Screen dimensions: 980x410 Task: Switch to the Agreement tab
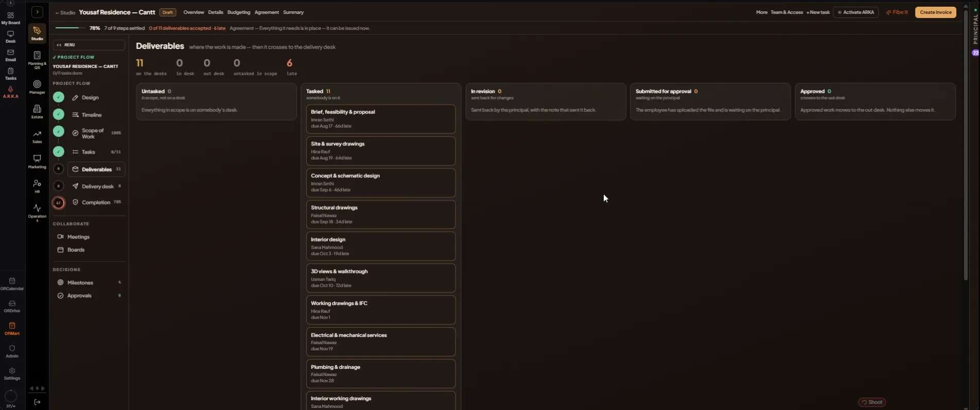[x=267, y=12]
